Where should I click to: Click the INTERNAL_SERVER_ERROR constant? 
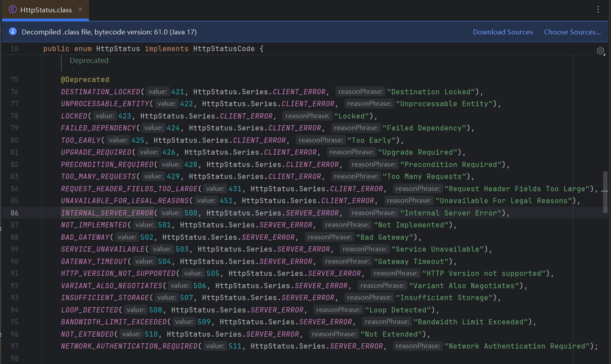(107, 213)
